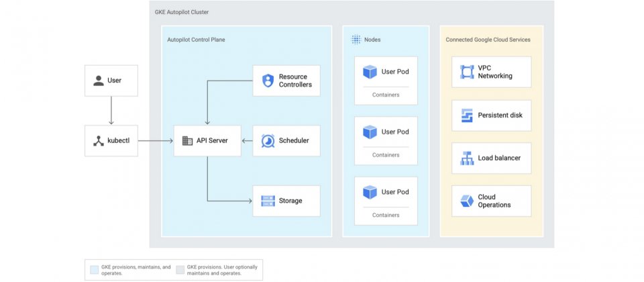Click the "GKE Autopilot Cluster" title
Viewport: 644px width, 282px height.
pyautogui.click(x=182, y=12)
